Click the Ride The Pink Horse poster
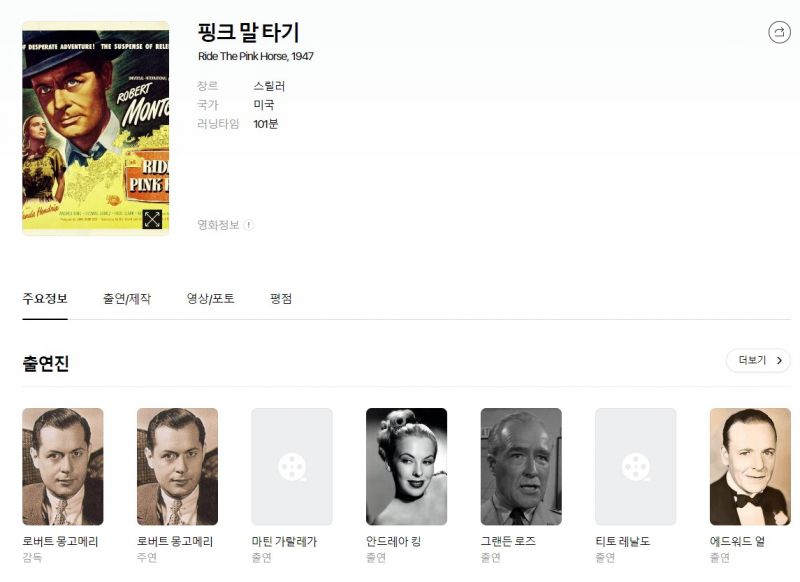The width and height of the screenshot is (800, 582). [95, 128]
